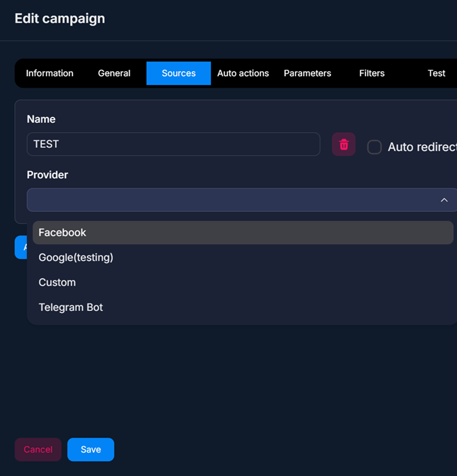Open the General tab

coord(114,73)
